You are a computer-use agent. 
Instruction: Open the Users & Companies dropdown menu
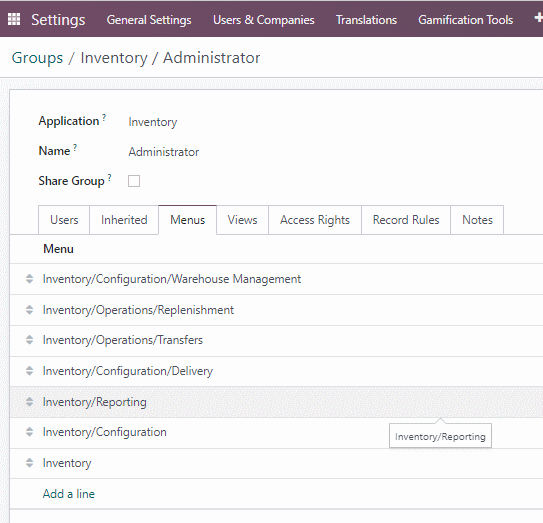(x=264, y=20)
